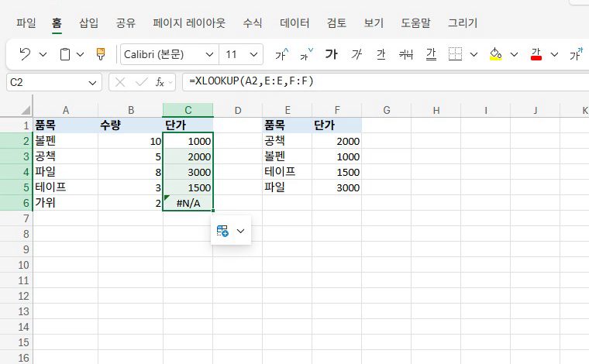
Task: Click the Borders grid icon
Action: 455,54
